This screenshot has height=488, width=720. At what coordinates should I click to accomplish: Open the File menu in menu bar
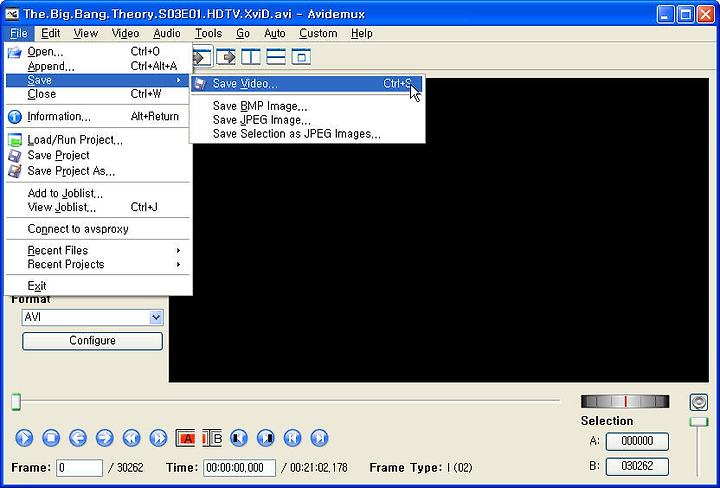pos(19,34)
